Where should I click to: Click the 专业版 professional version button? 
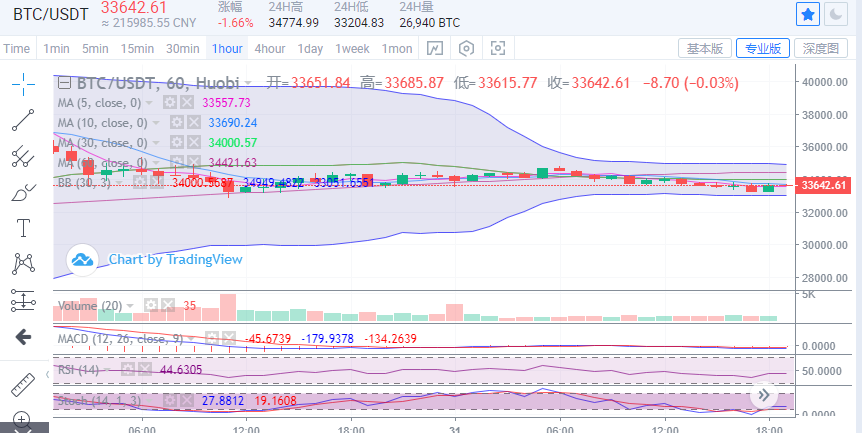(763, 48)
